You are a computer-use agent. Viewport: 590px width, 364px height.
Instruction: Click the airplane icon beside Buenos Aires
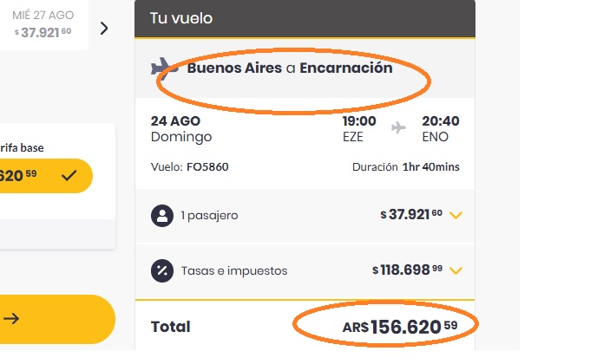(x=164, y=68)
